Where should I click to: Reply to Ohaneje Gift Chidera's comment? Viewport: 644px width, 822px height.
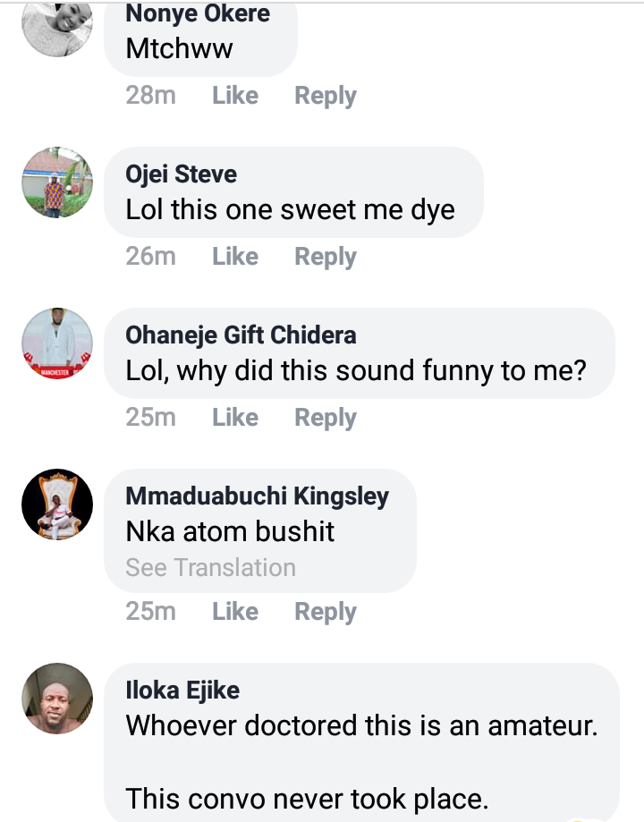click(326, 418)
